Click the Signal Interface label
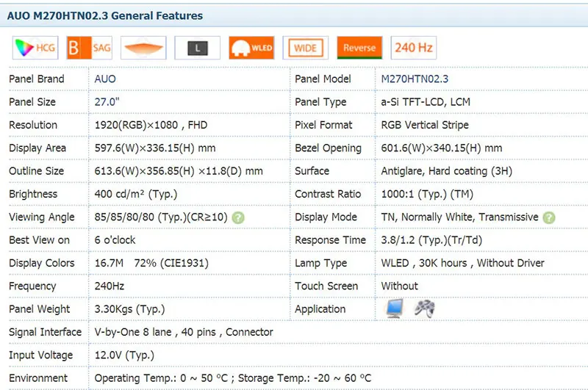The height and width of the screenshot is (390, 588). (45, 332)
